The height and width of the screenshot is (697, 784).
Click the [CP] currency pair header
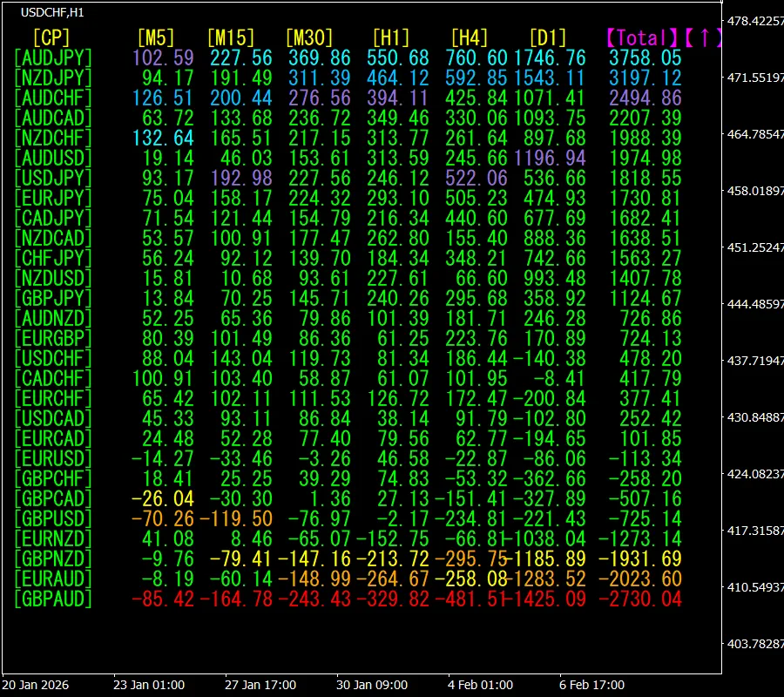51,37
